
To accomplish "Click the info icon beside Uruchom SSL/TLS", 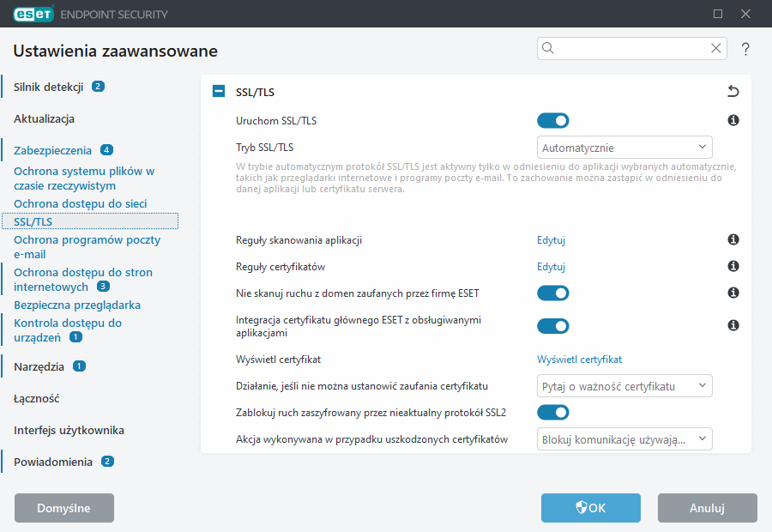I will tap(733, 120).
